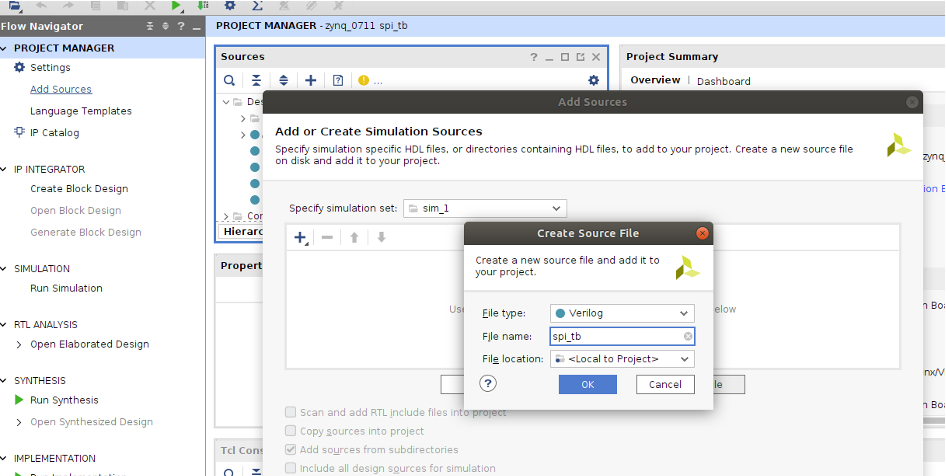
Task: Click the search icon in Sources panel
Action: (x=229, y=81)
